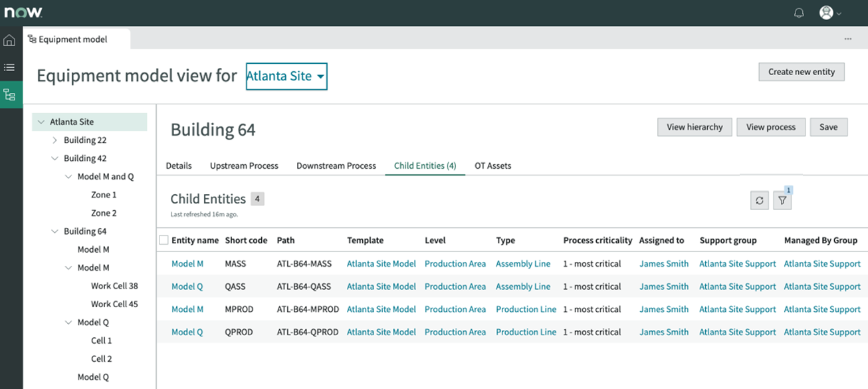Select Zone 2 in the tree

tap(104, 213)
